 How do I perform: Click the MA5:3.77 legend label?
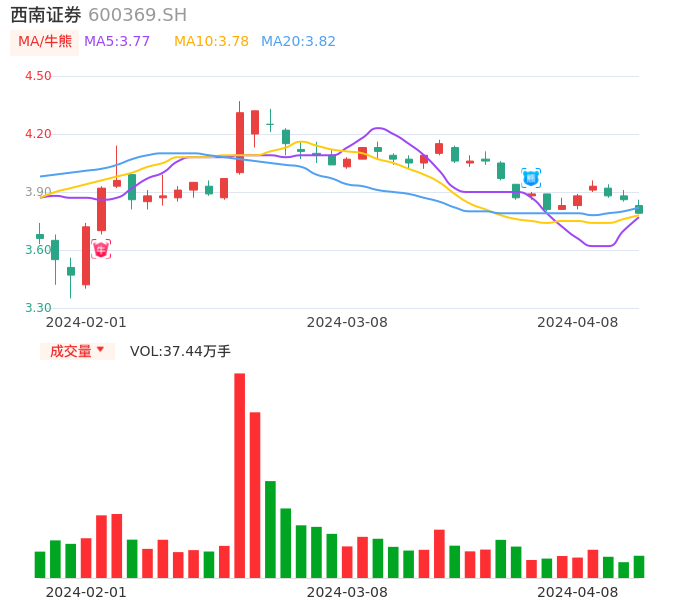pos(117,41)
